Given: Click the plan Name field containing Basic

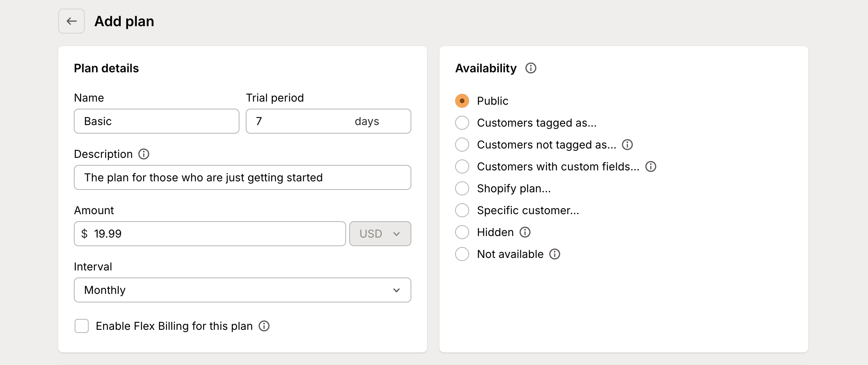Looking at the screenshot, I should click(x=156, y=121).
